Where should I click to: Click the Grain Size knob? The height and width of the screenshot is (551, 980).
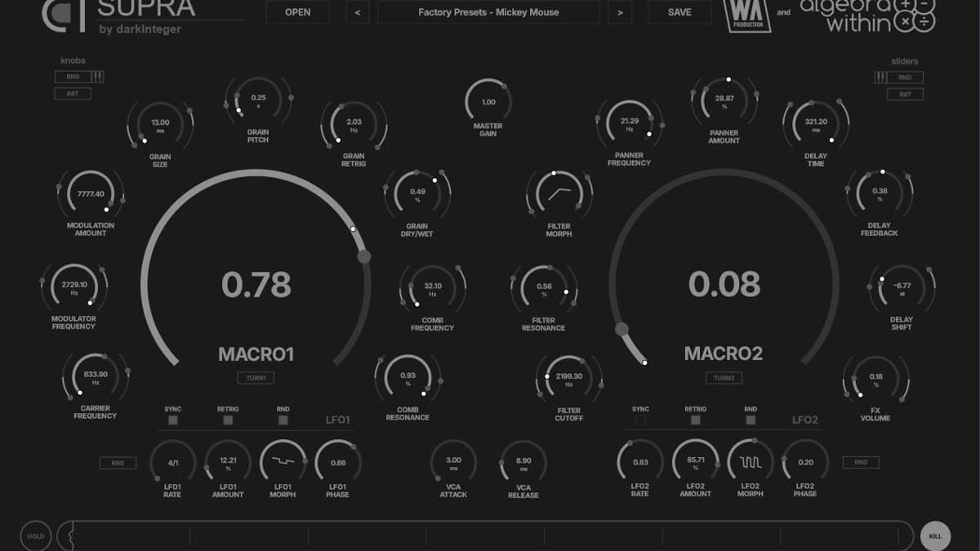(160, 126)
